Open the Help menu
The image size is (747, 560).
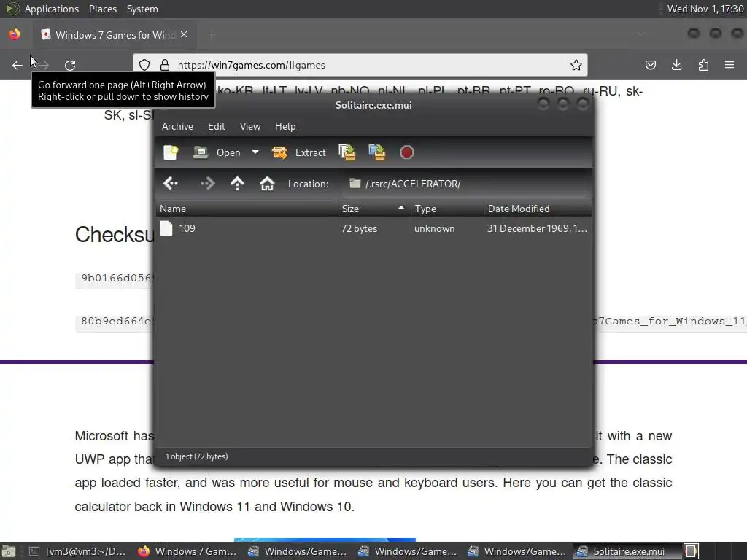click(x=285, y=126)
